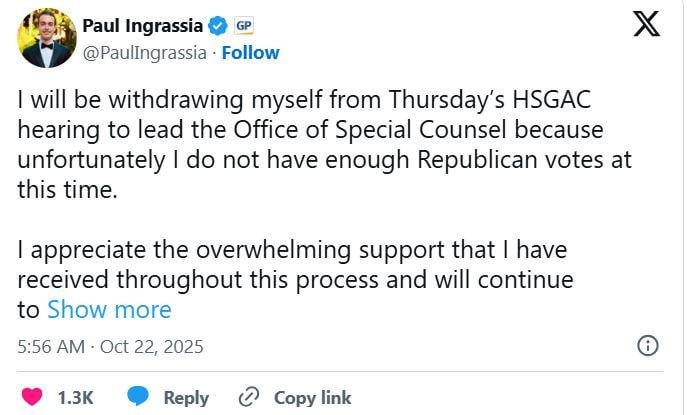This screenshot has height=415, width=687.
Task: Click the 5:56 AM time
Action: click(52, 347)
